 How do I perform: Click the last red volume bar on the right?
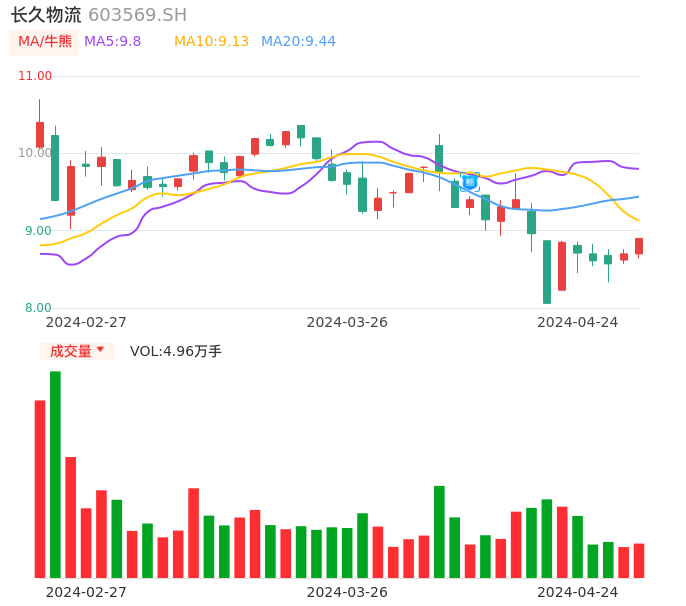pyautogui.click(x=639, y=560)
